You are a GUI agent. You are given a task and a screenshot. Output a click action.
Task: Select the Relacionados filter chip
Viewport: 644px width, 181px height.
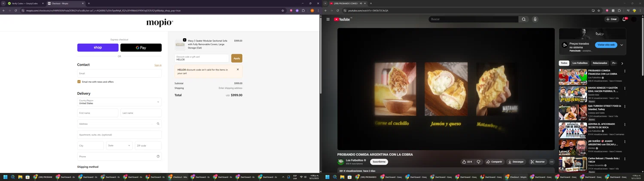(x=600, y=63)
